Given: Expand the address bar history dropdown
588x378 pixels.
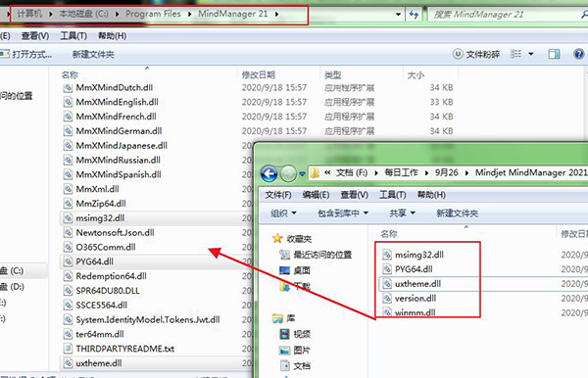Looking at the screenshot, I should coord(398,15).
